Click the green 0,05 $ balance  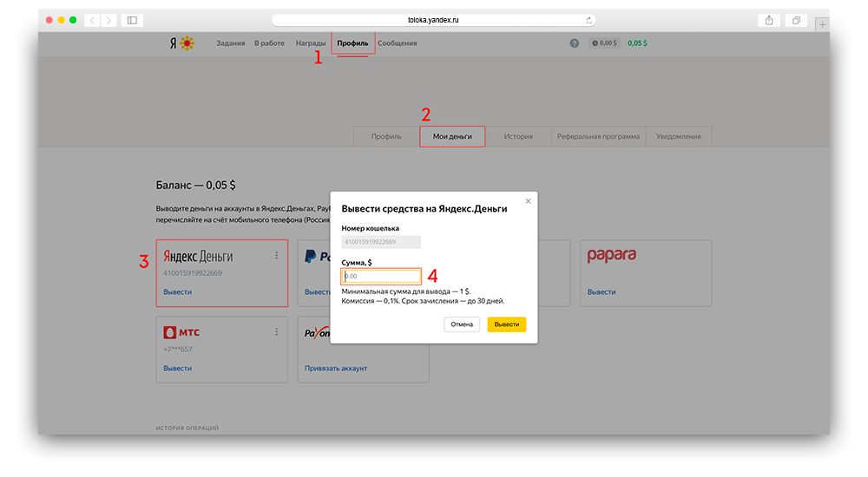tap(637, 43)
